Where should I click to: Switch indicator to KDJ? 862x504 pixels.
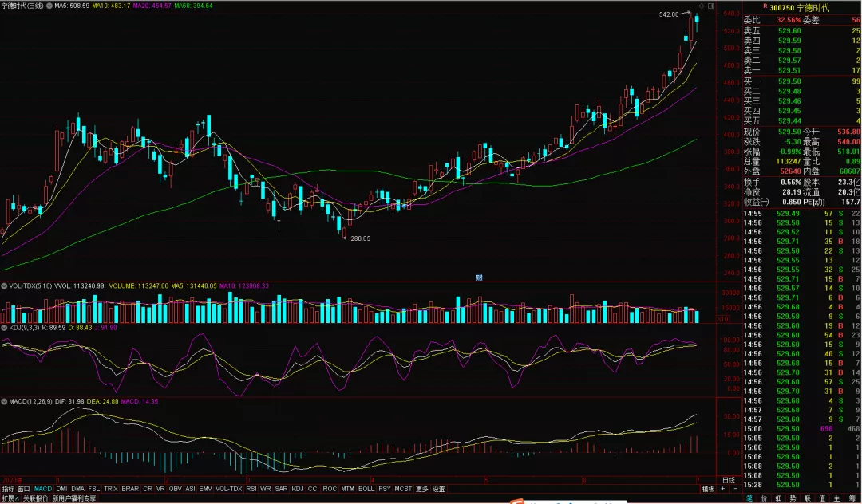(298, 489)
